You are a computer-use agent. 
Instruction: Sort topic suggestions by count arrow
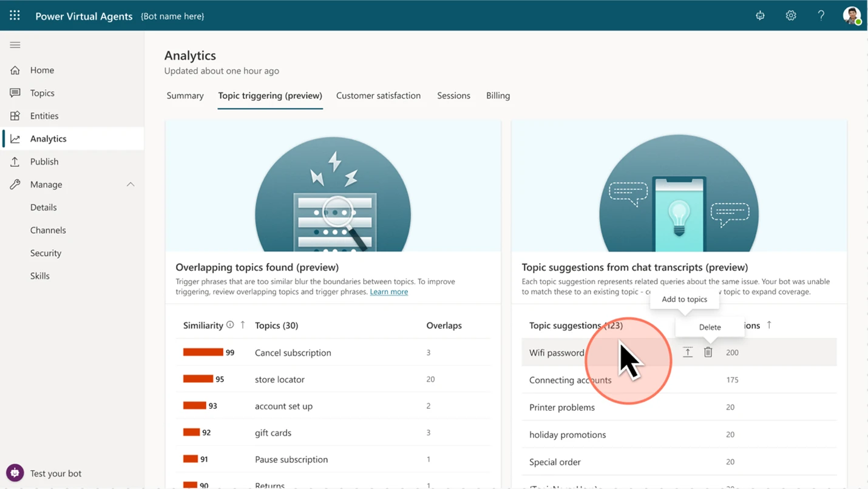tap(769, 325)
